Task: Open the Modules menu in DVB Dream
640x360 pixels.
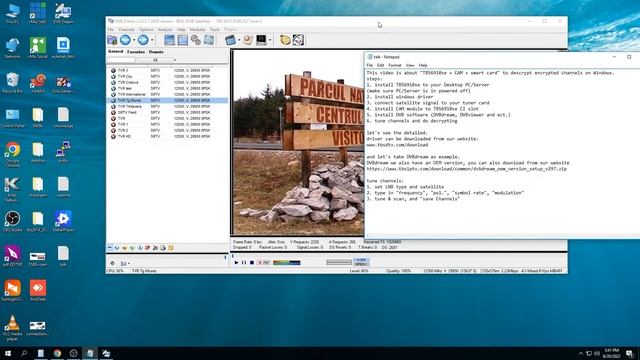Action: coord(197,29)
